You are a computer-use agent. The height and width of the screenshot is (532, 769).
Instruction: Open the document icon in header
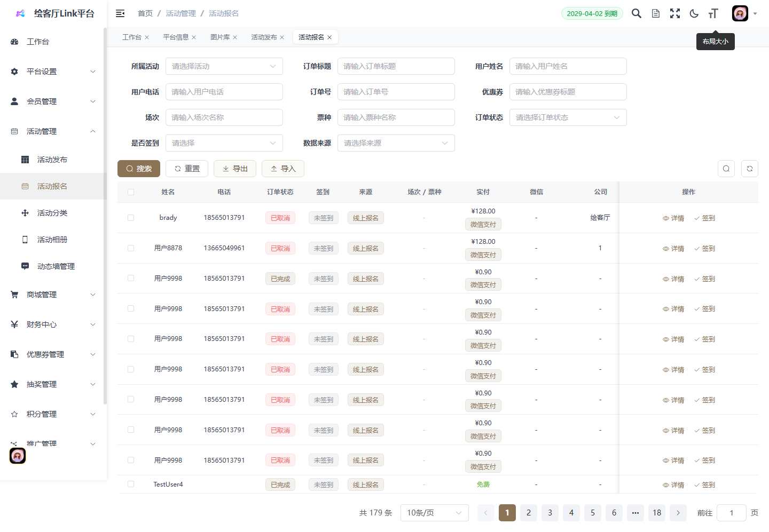tap(656, 13)
